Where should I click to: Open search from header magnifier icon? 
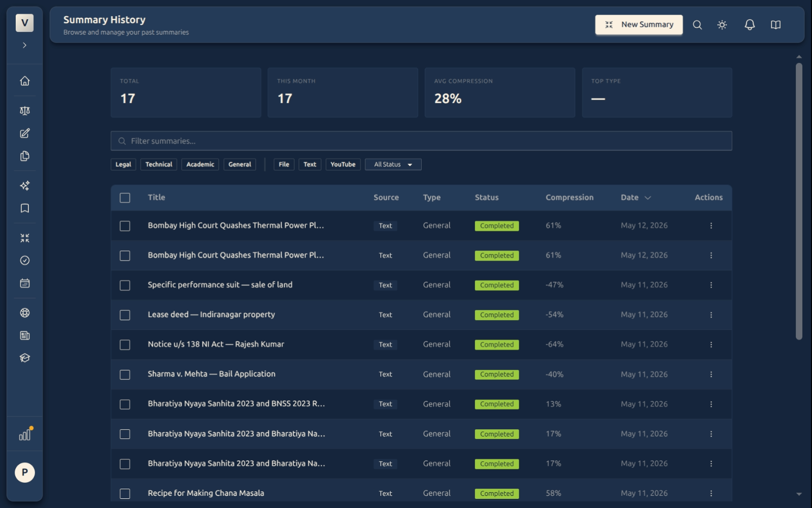697,25
